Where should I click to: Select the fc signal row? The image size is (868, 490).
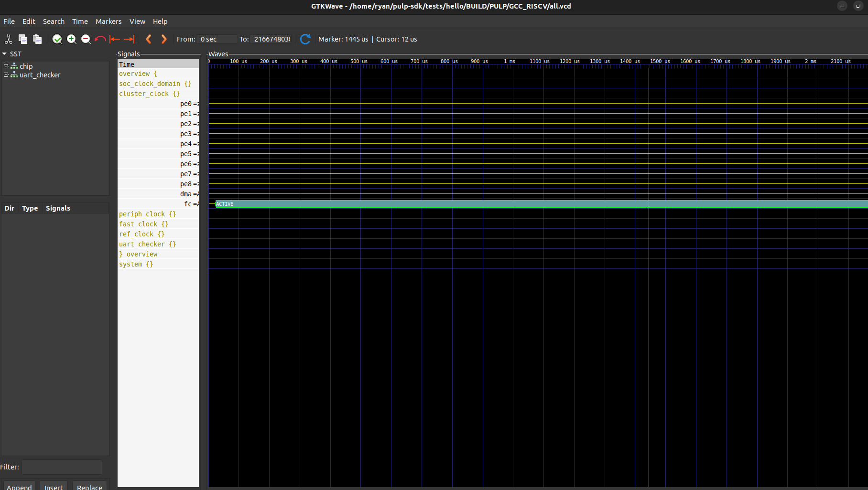point(158,204)
